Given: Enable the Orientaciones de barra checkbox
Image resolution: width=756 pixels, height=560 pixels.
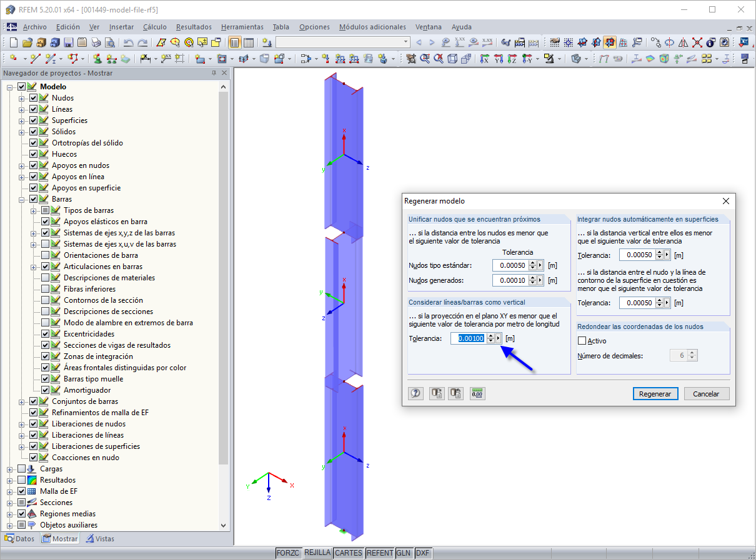Looking at the screenshot, I should pos(46,255).
